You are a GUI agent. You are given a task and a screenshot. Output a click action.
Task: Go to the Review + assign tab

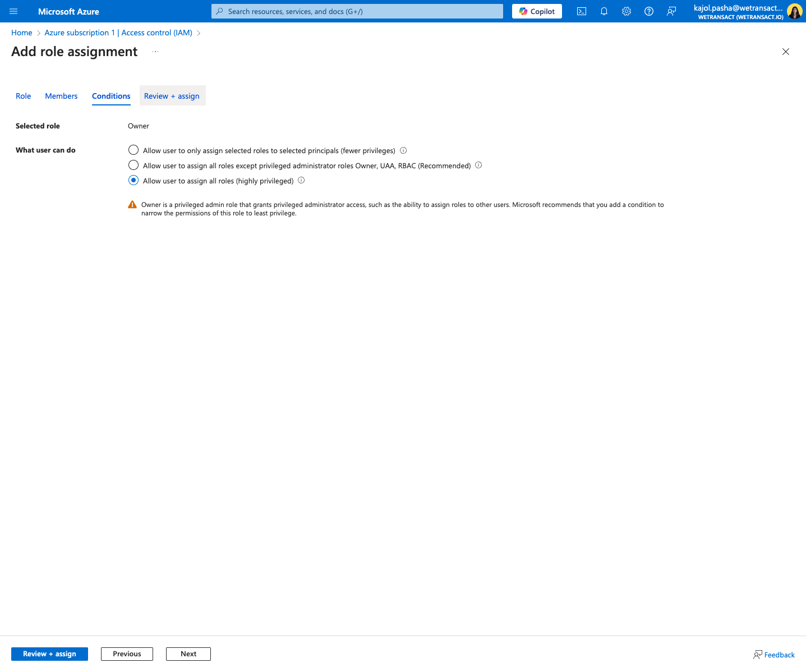click(172, 96)
